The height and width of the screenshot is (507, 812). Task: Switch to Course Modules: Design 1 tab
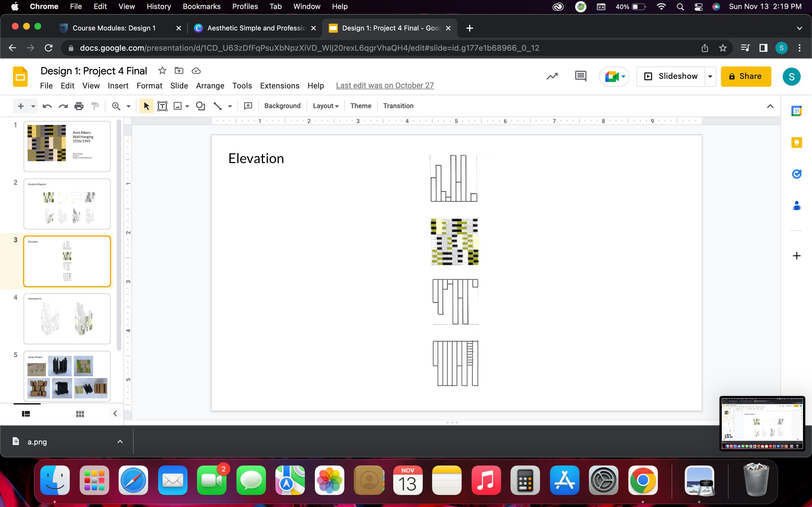pyautogui.click(x=114, y=28)
